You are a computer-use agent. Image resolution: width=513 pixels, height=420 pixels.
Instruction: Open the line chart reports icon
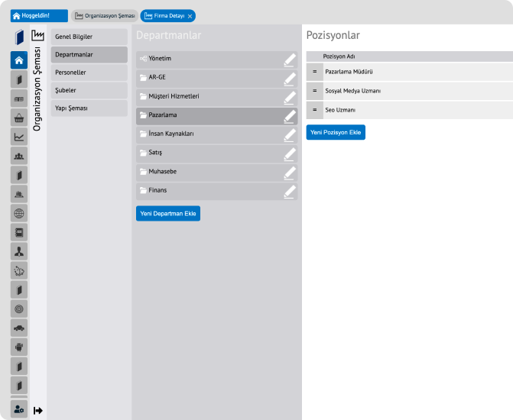tap(19, 137)
